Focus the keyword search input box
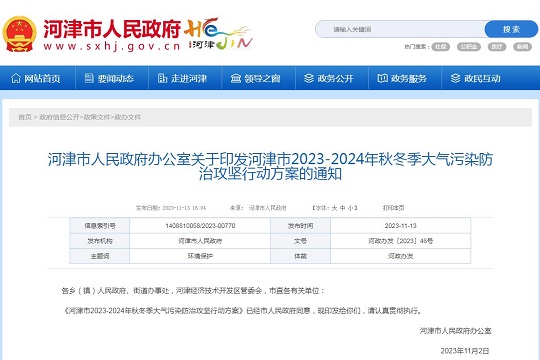Image resolution: width=540 pixels, height=360 pixels. [401, 29]
